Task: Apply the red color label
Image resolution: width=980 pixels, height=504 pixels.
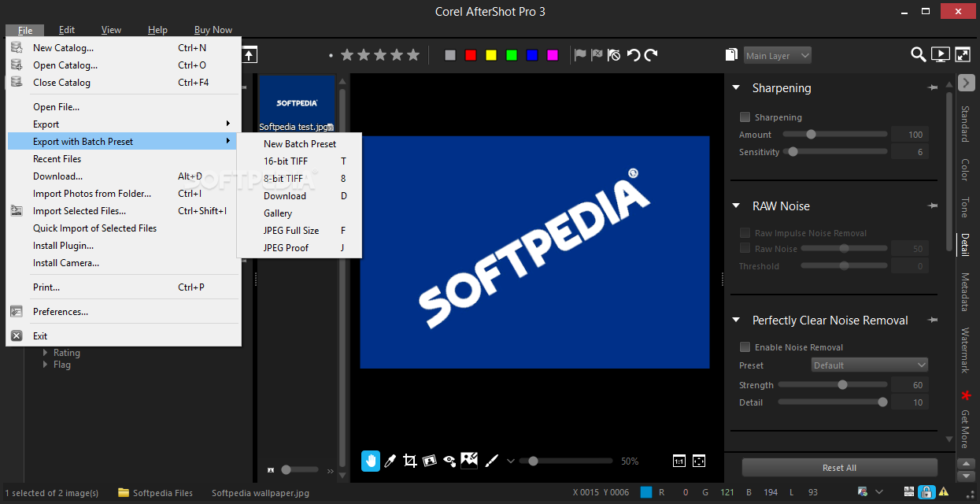Action: 471,55
